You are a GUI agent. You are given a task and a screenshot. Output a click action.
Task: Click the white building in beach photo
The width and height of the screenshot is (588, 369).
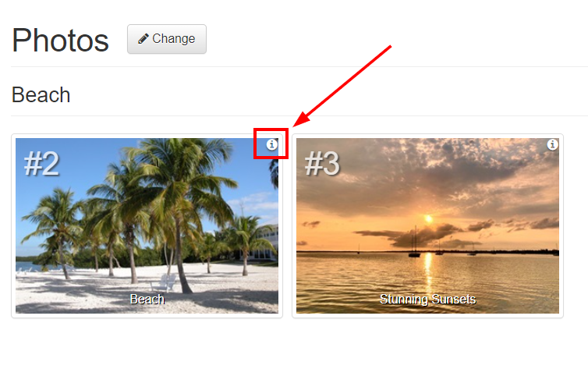tap(263, 242)
